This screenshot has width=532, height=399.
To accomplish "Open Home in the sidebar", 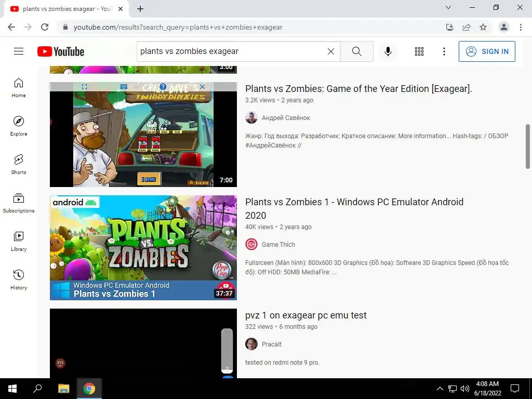I will pos(19,88).
